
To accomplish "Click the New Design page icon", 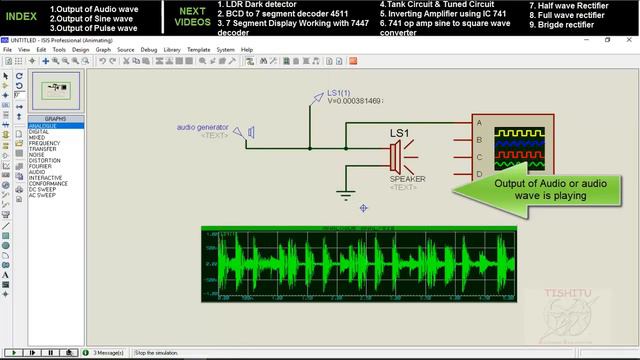I will point(19,134).
